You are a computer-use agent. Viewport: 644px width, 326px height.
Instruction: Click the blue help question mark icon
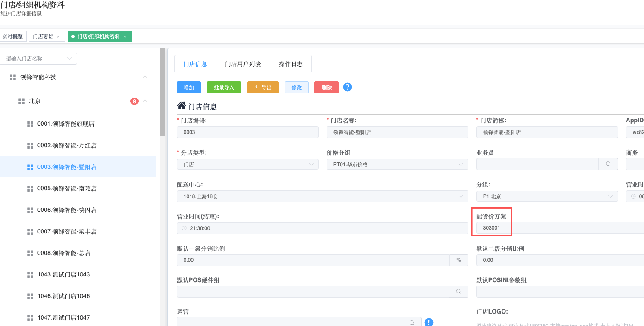pos(348,87)
